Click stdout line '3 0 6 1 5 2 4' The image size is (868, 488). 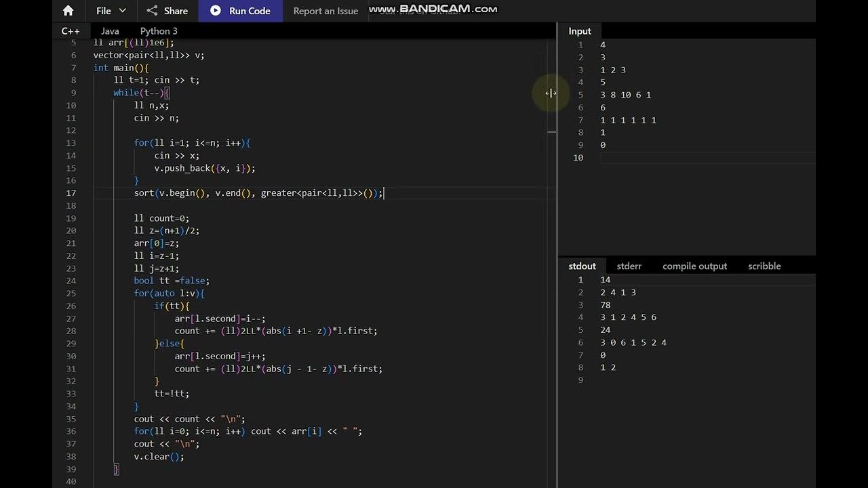[633, 342]
